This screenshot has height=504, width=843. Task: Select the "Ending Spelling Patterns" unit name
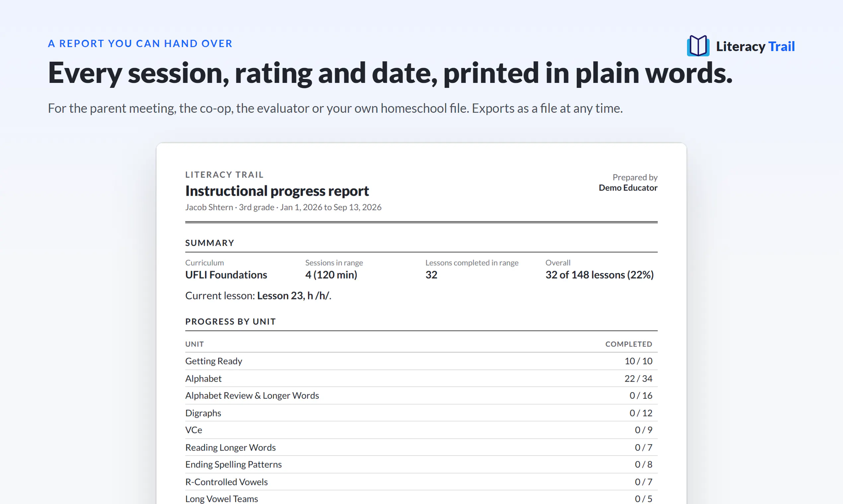[x=233, y=465]
